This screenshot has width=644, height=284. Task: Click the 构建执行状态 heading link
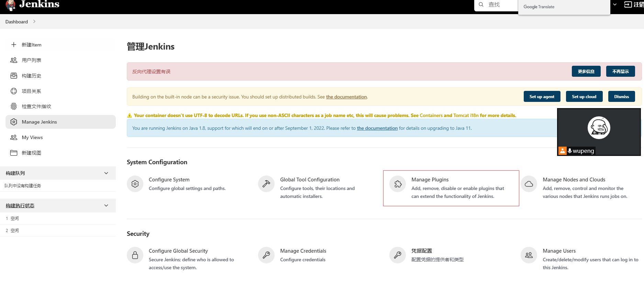(x=20, y=206)
